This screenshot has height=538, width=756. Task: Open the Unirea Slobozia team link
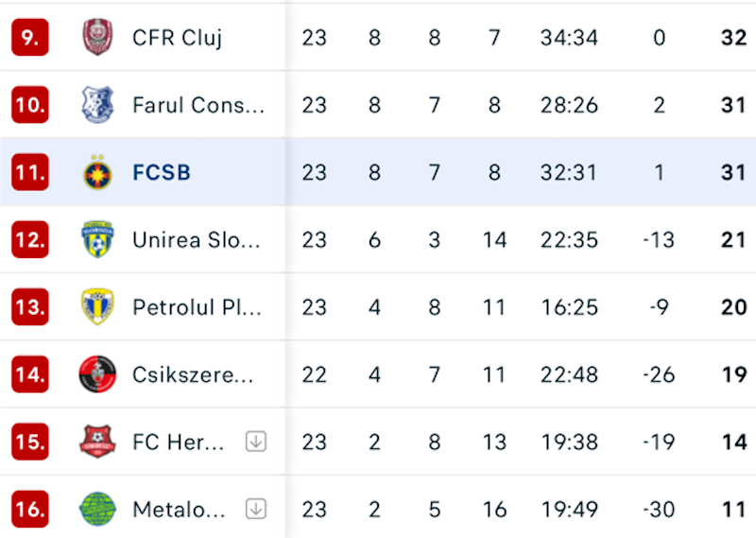196,240
